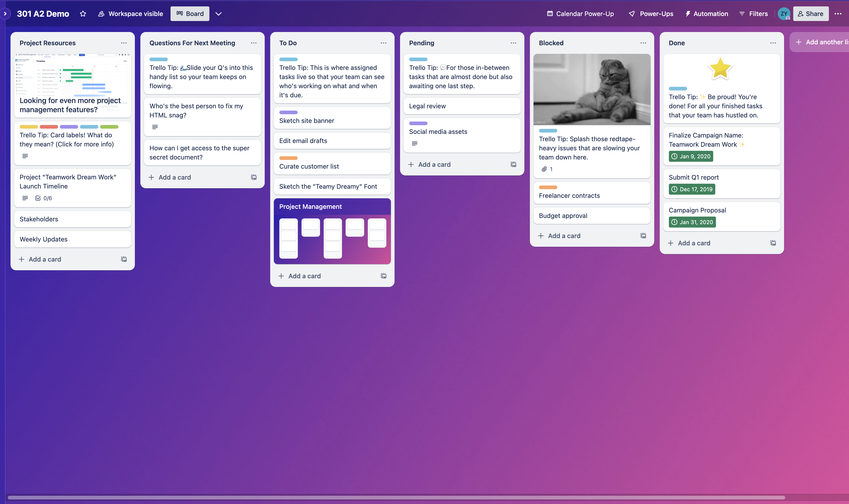This screenshot has width=849, height=504.
Task: Open the Stakeholders card
Action: coord(72,219)
